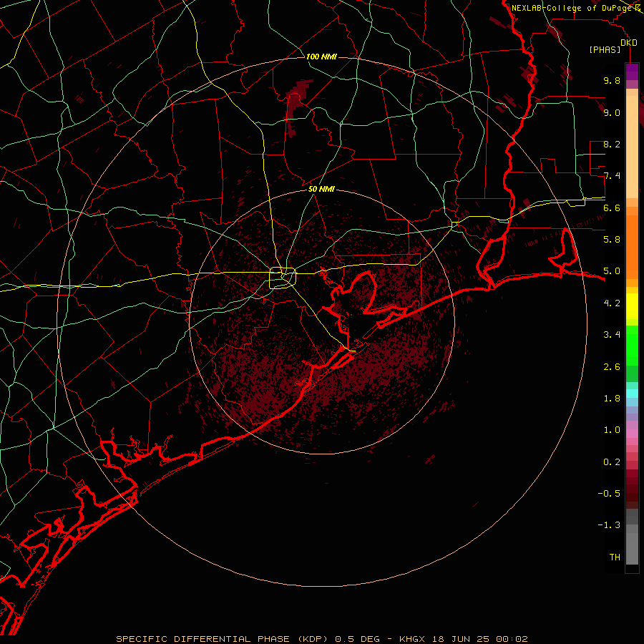Click the -1.3 value on color scale
The width and height of the screenshot is (644, 644).
(x=609, y=525)
